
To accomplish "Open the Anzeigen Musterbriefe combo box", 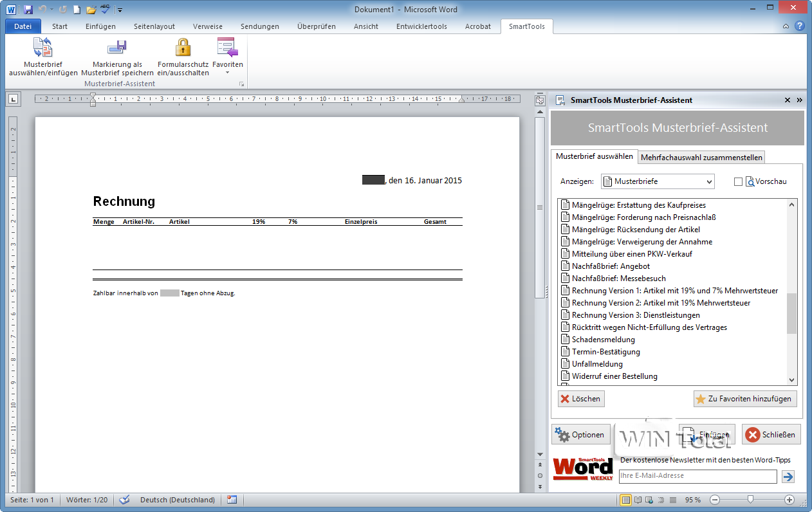I will [658, 181].
